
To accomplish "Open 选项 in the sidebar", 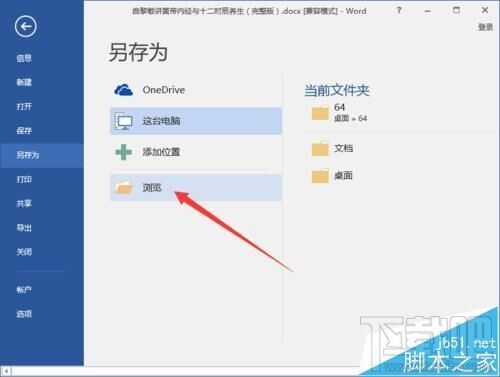I will 24,314.
